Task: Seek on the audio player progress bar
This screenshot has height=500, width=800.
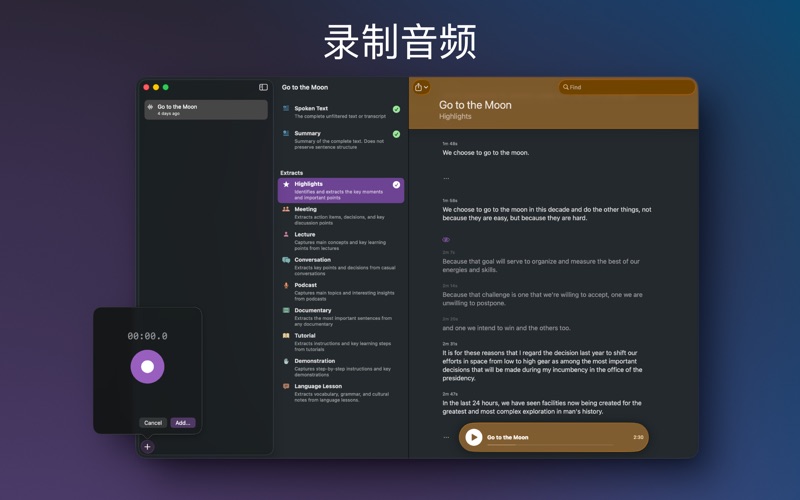Action: [x=551, y=445]
